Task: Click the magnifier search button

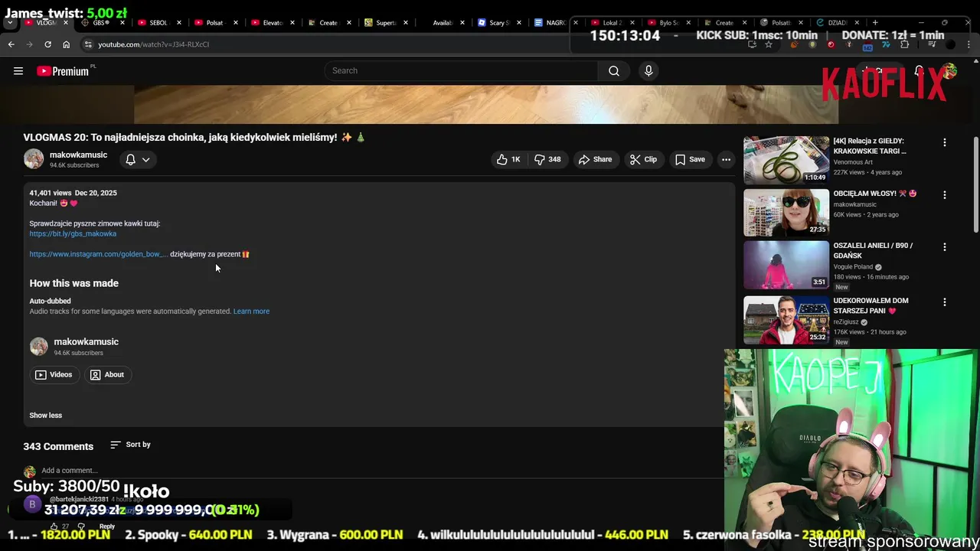Action: coord(613,70)
